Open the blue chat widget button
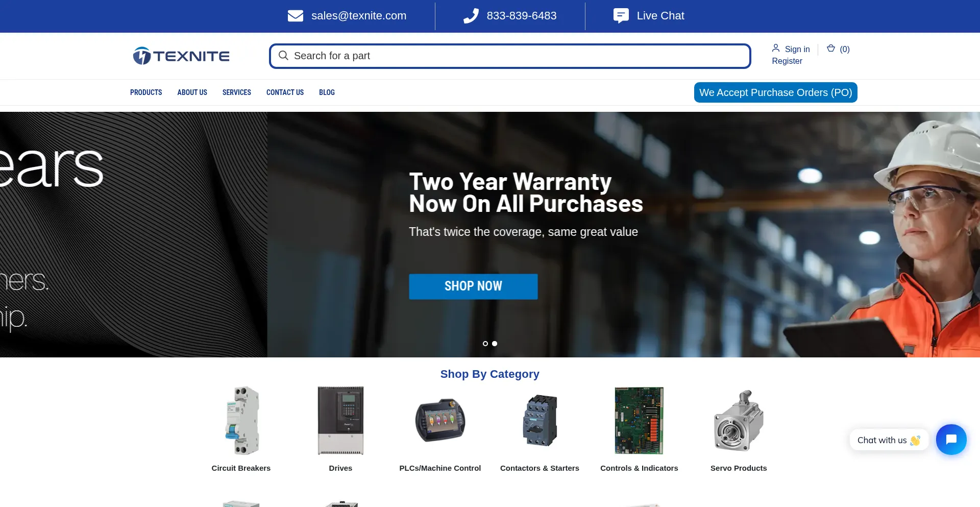Screen dimensions: 980x507 click(x=951, y=440)
